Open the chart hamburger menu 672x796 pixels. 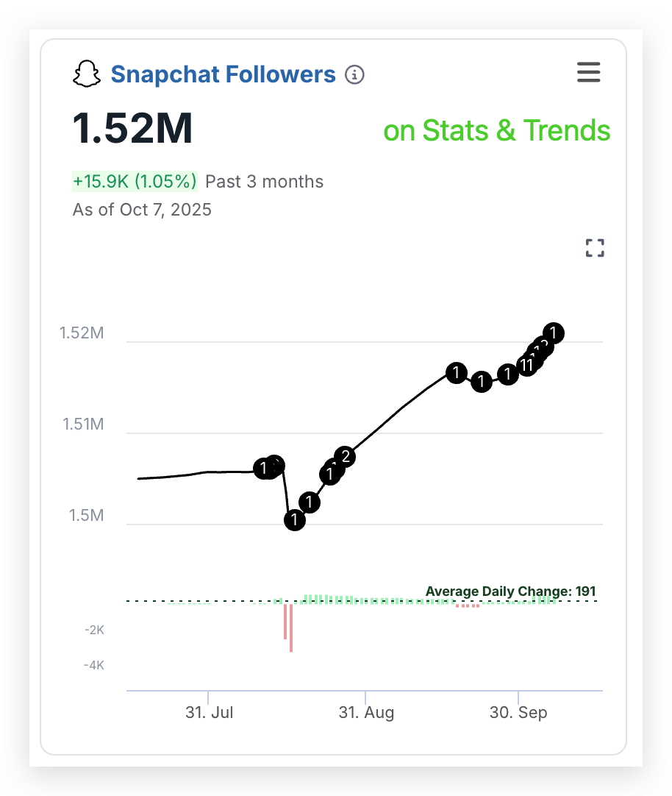(x=588, y=72)
